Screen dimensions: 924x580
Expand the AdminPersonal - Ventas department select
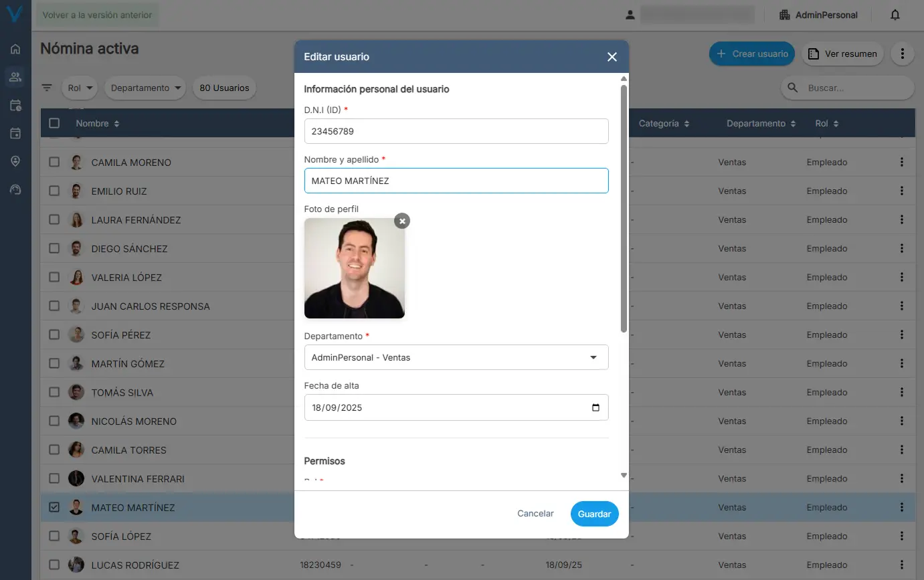point(456,357)
